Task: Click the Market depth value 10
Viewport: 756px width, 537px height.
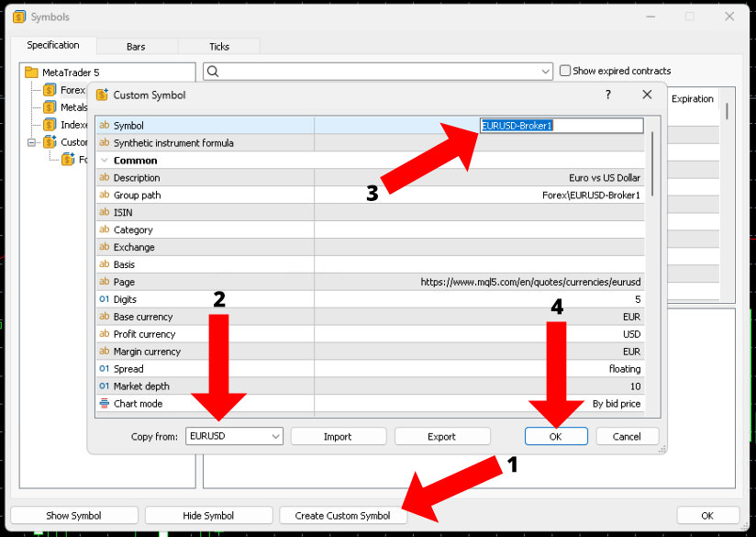Action: pos(636,386)
